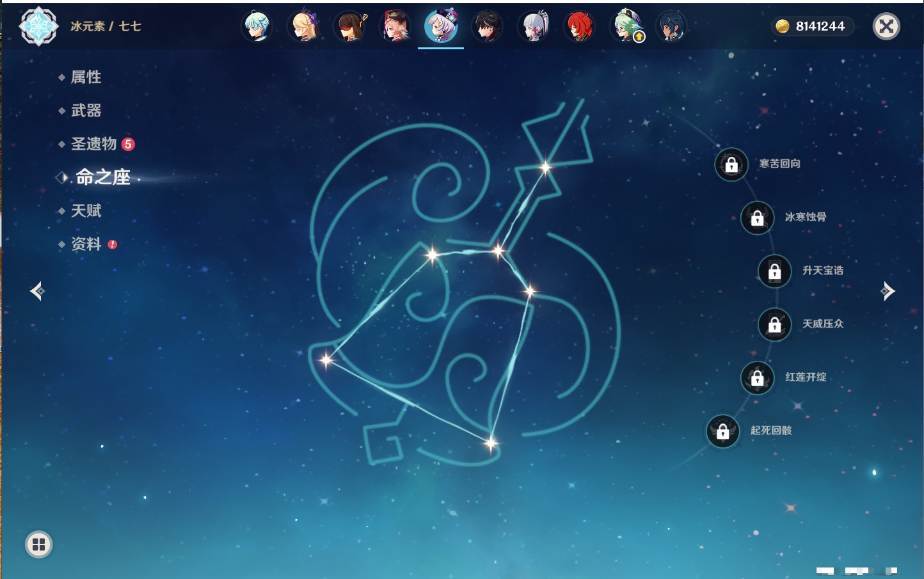
Task: Open the 资料 profile tab
Action: click(x=86, y=244)
